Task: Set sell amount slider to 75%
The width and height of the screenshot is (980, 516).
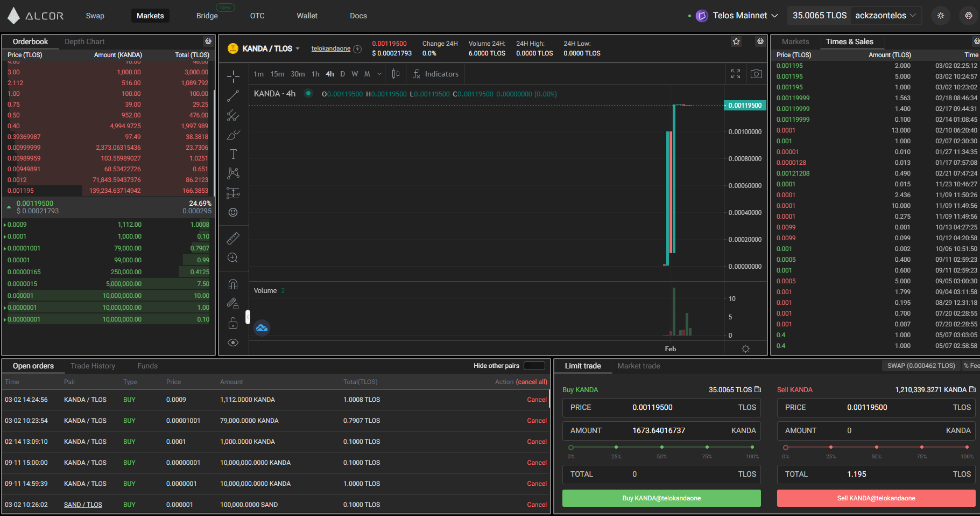Action: pyautogui.click(x=922, y=447)
